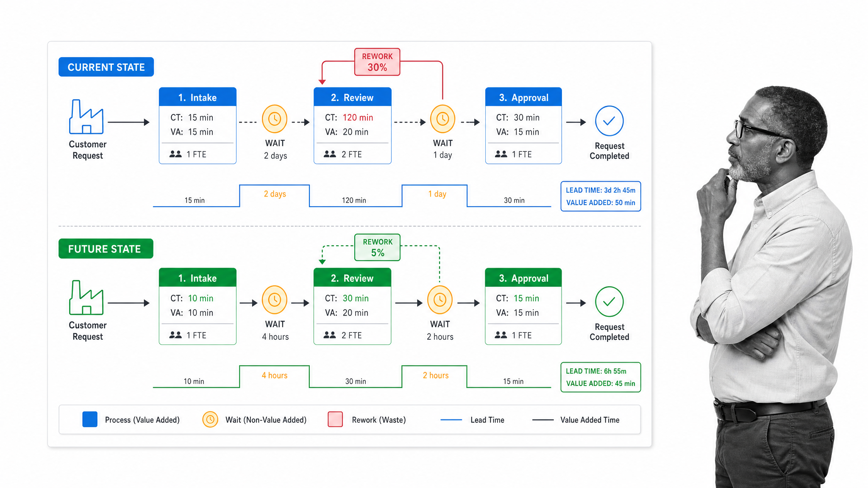The image size is (868, 488).
Task: Click the 2 days wait clock icon
Action: click(x=275, y=119)
